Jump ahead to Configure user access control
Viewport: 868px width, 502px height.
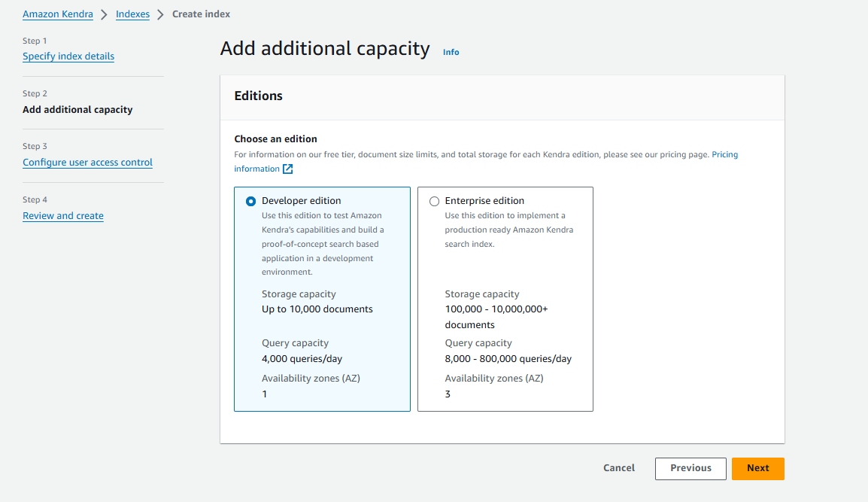pyautogui.click(x=87, y=162)
